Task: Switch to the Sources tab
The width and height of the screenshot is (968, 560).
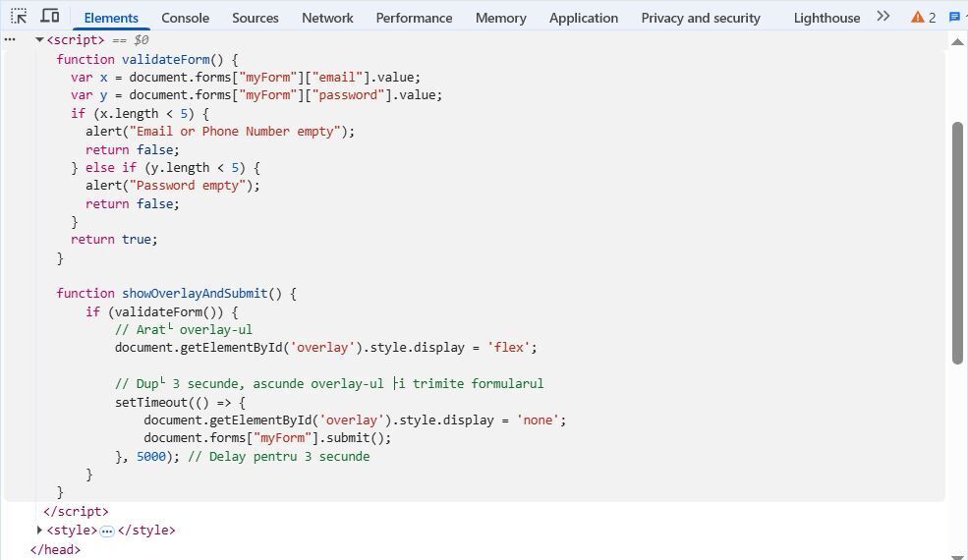Action: click(255, 18)
